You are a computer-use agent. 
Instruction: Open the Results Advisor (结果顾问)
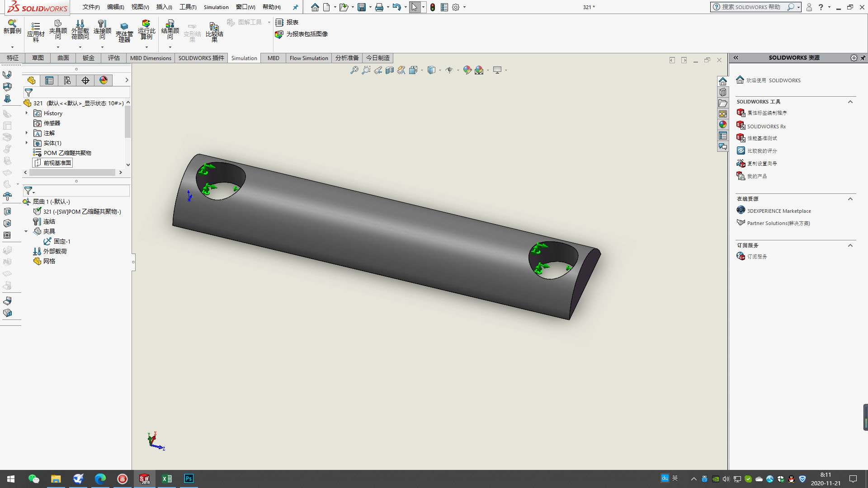click(170, 30)
